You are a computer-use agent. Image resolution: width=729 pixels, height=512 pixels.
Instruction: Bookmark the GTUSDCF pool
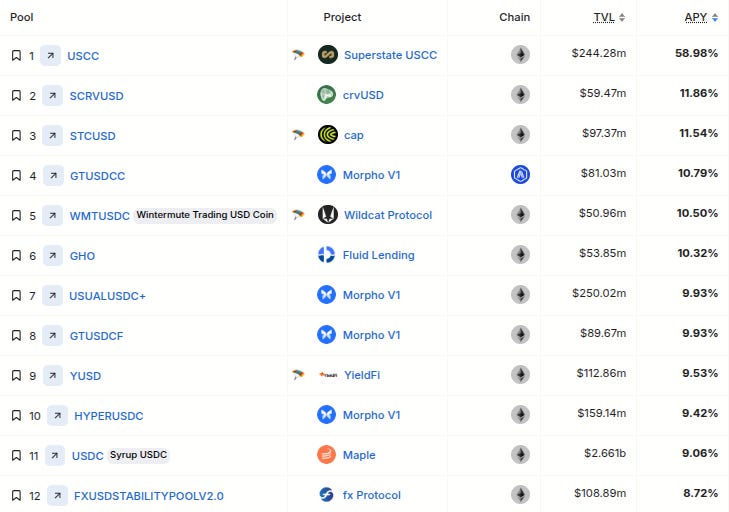(16, 336)
